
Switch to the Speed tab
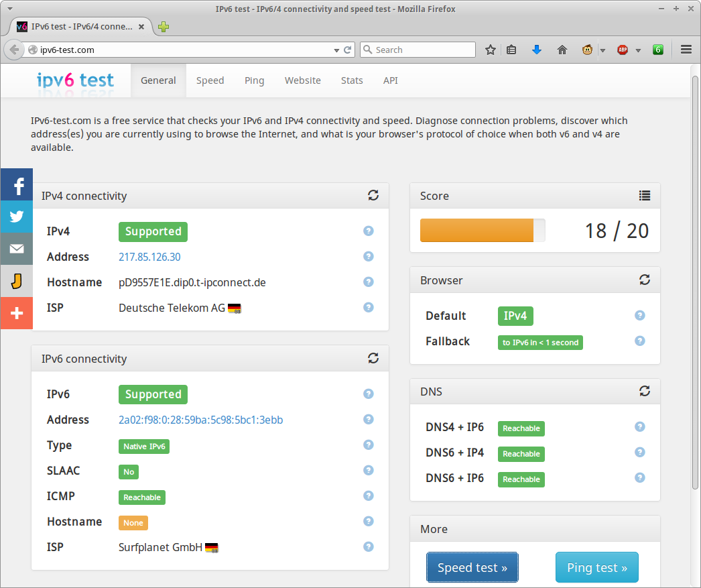[210, 80]
